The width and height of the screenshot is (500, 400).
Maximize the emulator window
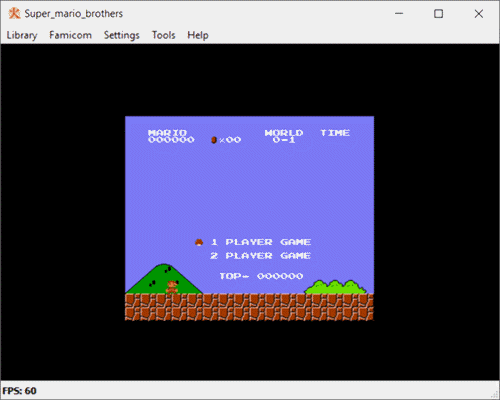[439, 14]
